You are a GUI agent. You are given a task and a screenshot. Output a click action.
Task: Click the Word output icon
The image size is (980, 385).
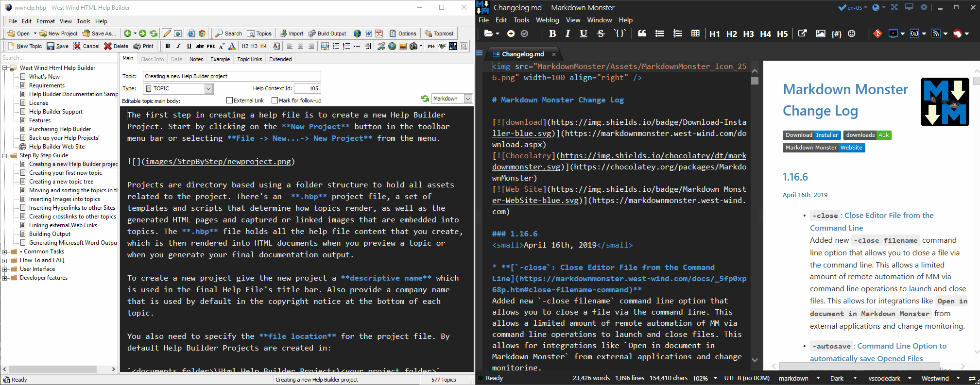(x=368, y=33)
